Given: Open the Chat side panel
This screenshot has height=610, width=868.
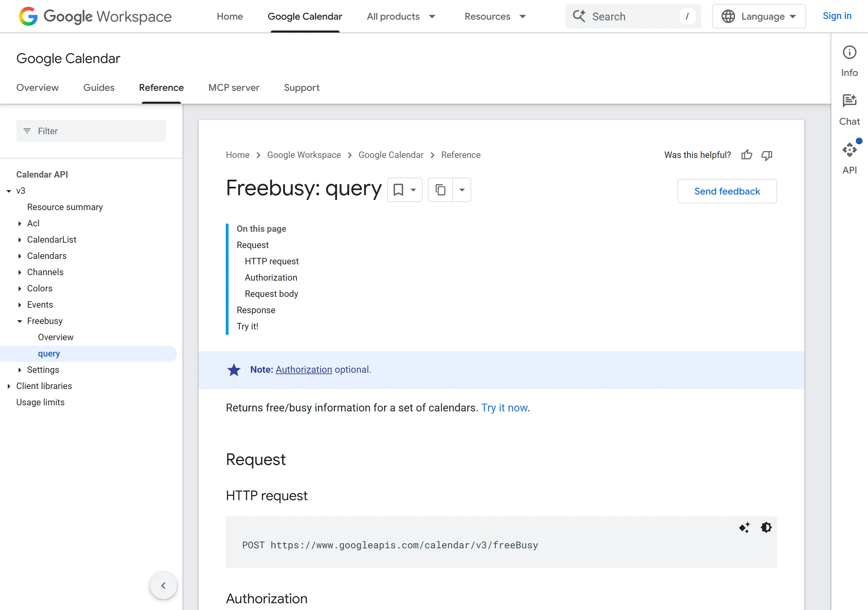Looking at the screenshot, I should click(849, 110).
